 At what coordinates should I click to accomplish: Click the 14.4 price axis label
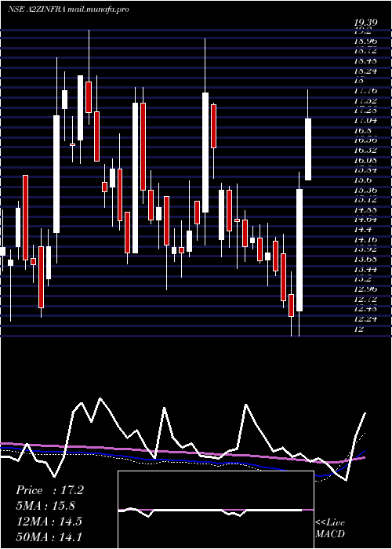[x=362, y=230]
